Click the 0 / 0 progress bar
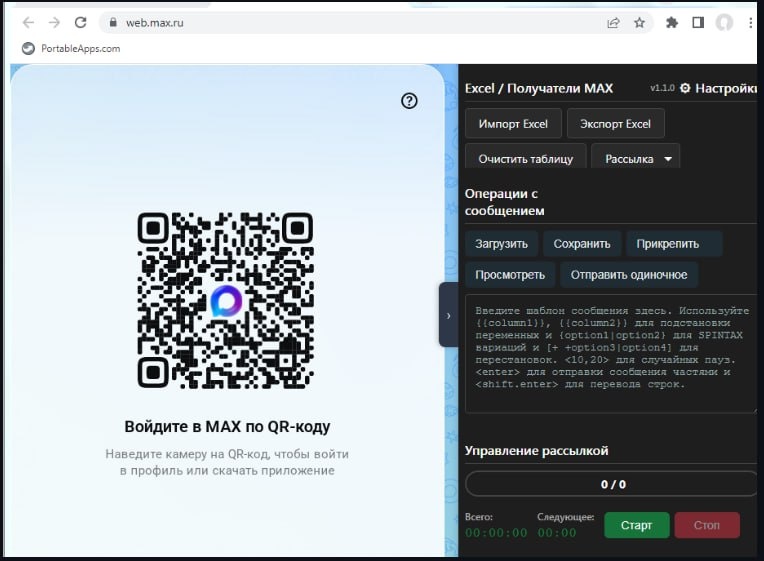Screen dimensions: 764x561 [x=612, y=484]
